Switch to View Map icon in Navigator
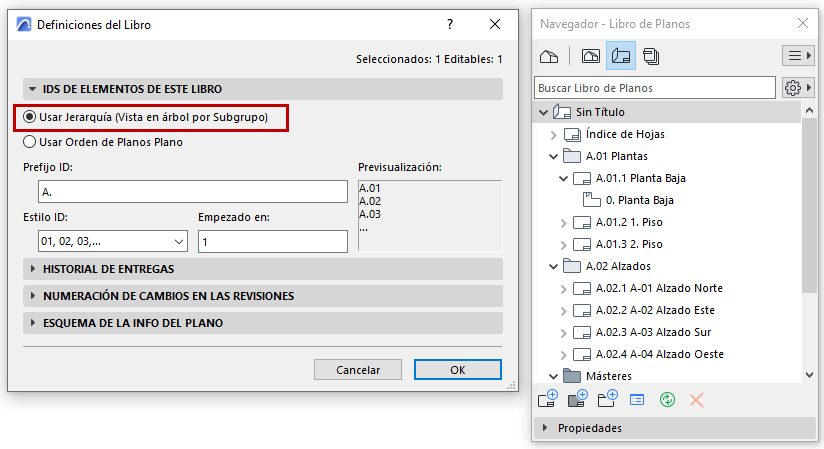Image resolution: width=824 pixels, height=449 pixels. click(591, 56)
